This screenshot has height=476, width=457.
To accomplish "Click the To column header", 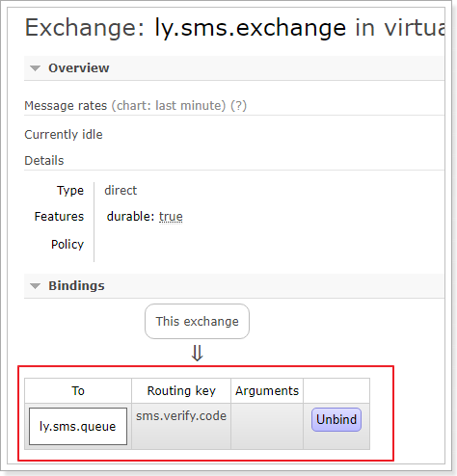I will click(x=78, y=391).
